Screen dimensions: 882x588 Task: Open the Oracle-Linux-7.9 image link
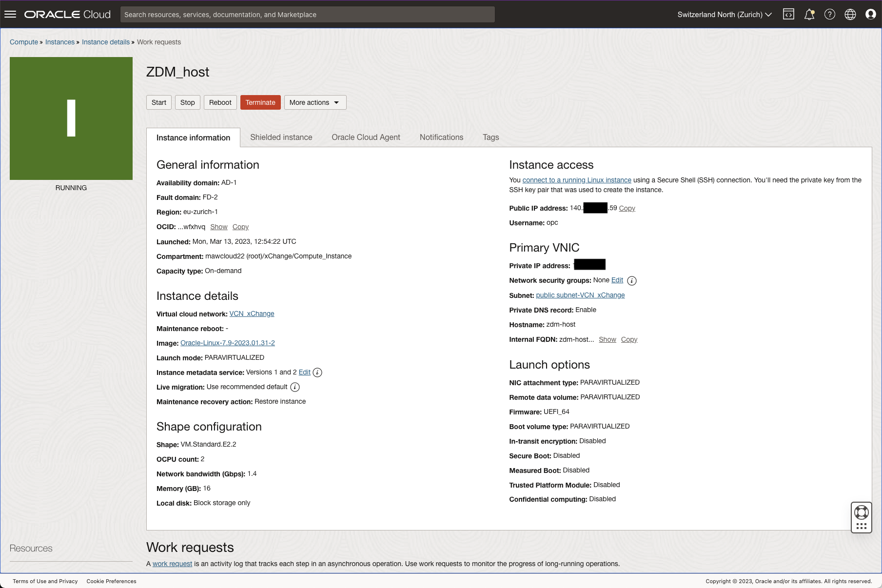[228, 343]
